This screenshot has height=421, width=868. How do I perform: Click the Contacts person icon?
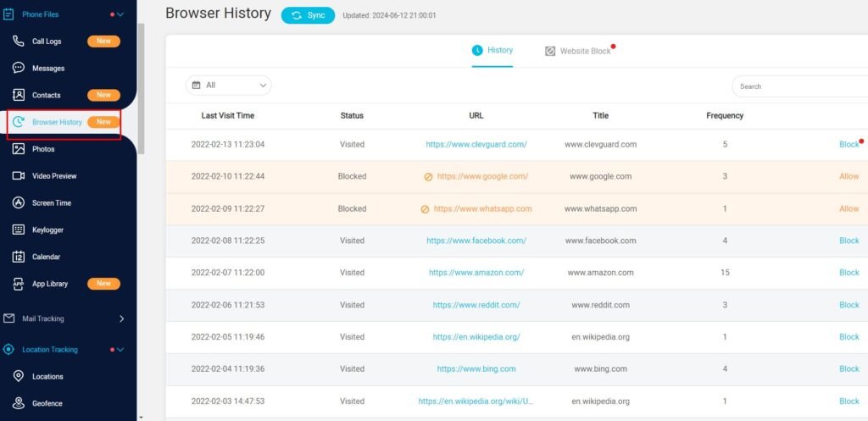click(19, 95)
